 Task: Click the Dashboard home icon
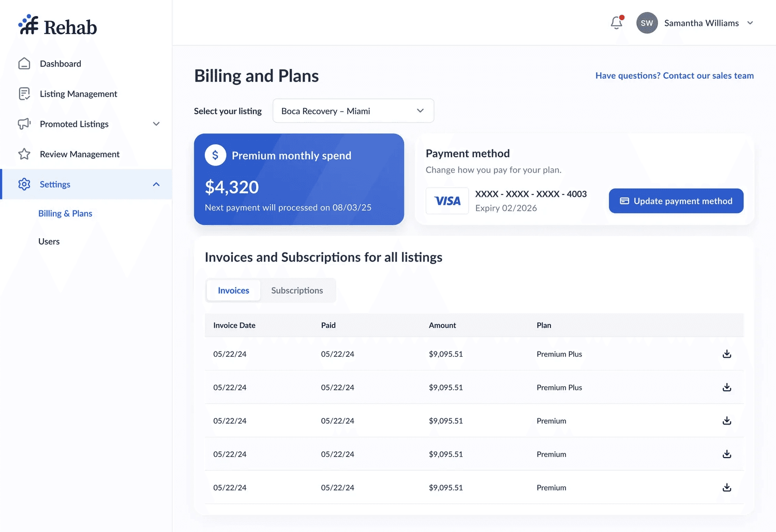coord(24,64)
